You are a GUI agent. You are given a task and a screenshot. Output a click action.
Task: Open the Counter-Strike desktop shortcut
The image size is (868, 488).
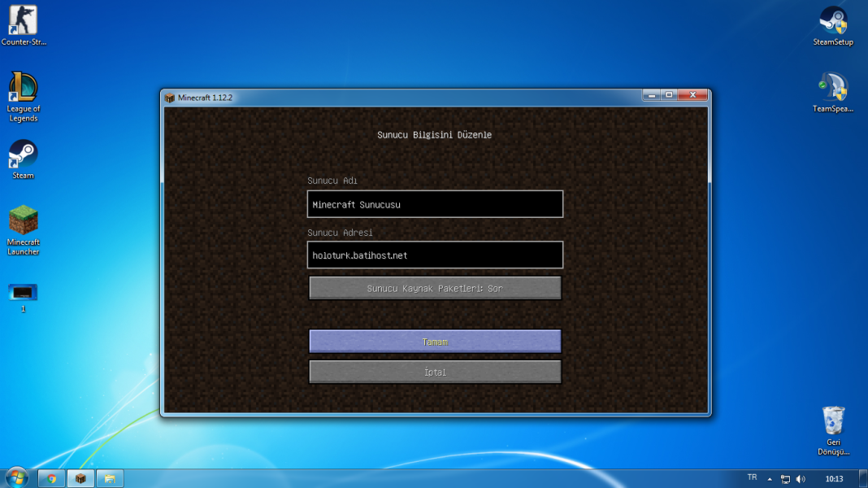(x=24, y=25)
